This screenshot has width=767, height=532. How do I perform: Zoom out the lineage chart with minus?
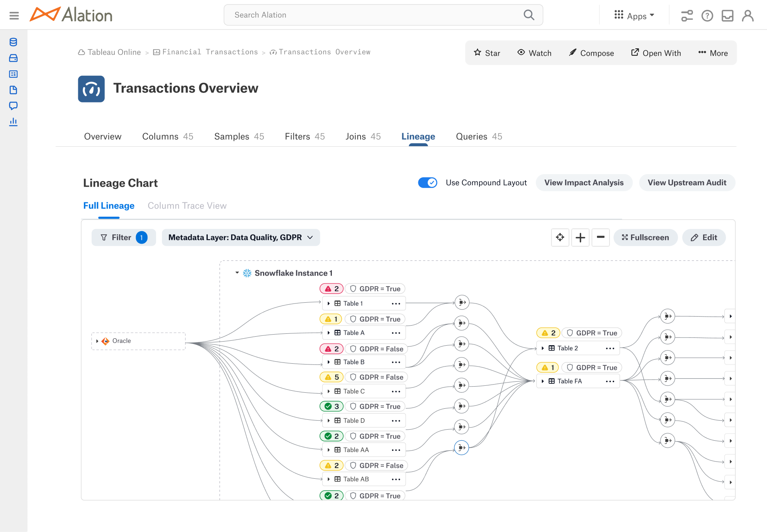coord(601,238)
